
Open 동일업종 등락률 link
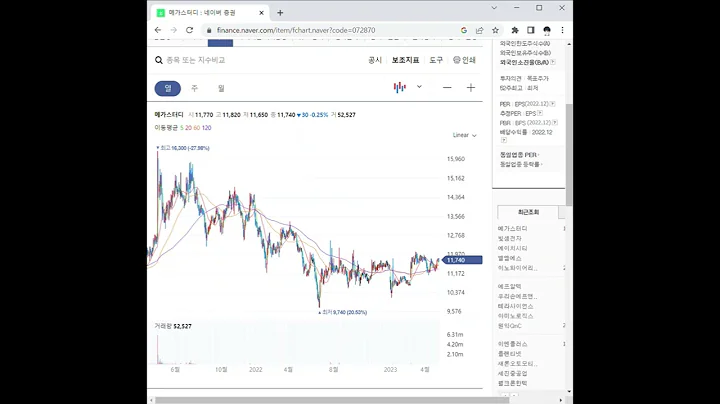pyautogui.click(x=521, y=164)
